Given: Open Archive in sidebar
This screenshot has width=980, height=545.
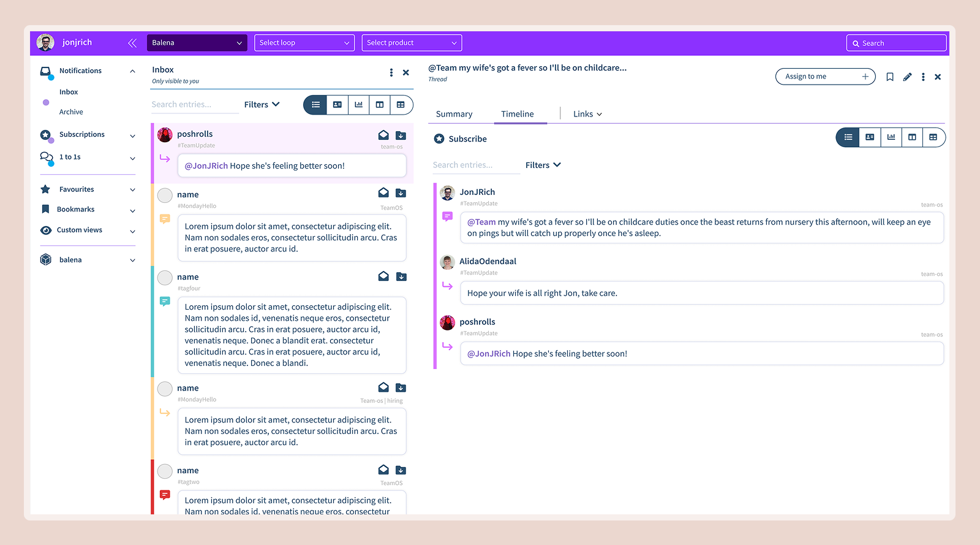Looking at the screenshot, I should click(71, 112).
